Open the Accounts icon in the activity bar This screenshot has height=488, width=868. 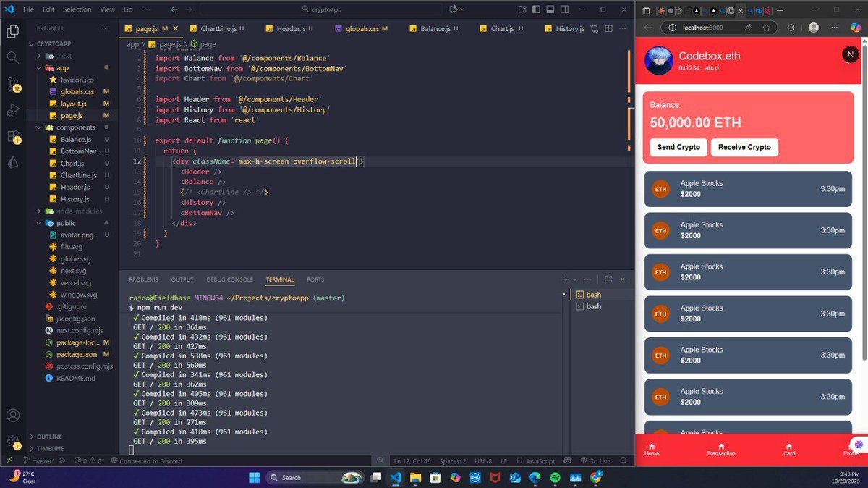coord(12,416)
